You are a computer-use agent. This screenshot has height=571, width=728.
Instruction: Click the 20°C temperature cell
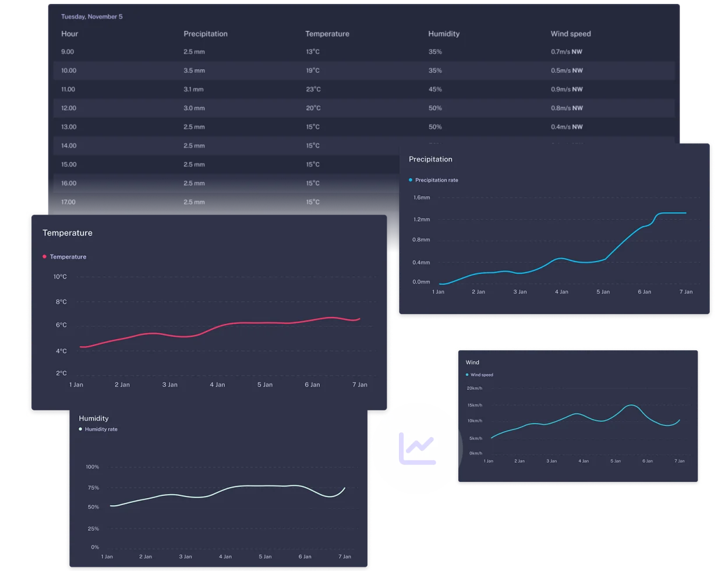[313, 108]
